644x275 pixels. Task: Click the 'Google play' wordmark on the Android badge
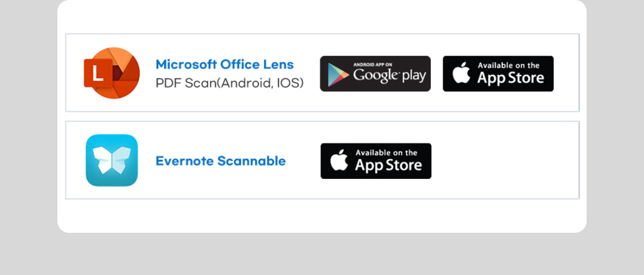click(389, 76)
